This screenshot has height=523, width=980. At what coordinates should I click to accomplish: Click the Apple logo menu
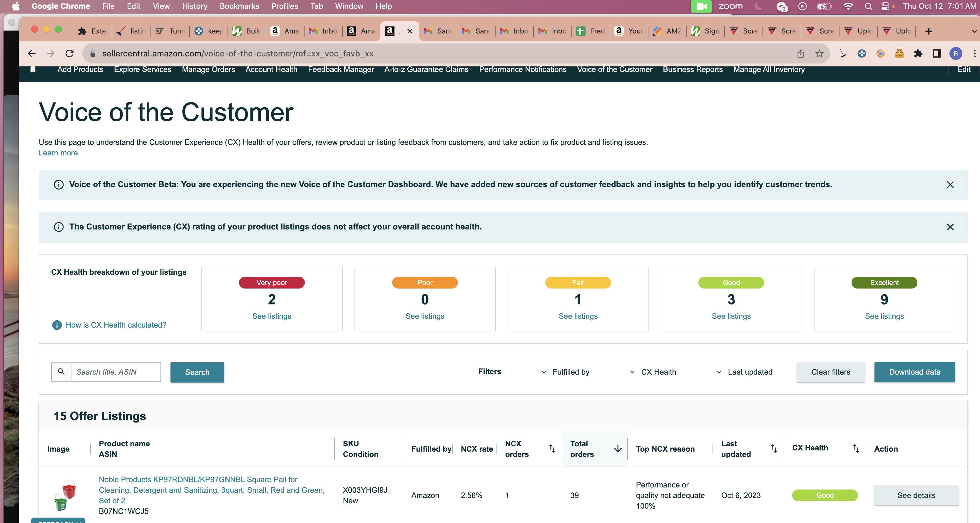coord(16,6)
